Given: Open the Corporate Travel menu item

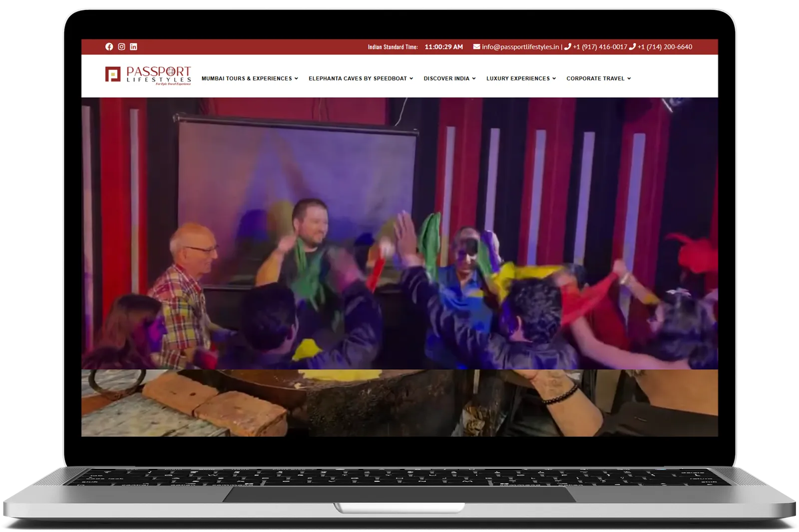Looking at the screenshot, I should coord(595,78).
